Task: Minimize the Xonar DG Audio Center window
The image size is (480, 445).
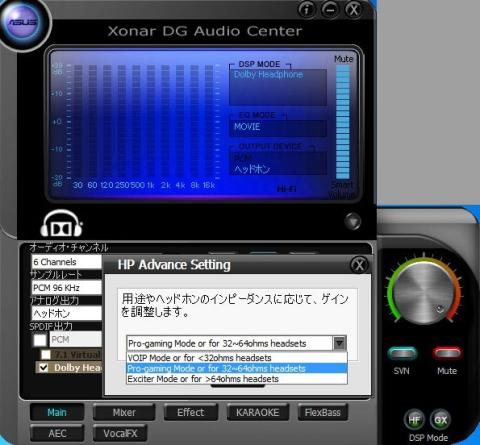Action: point(330,9)
